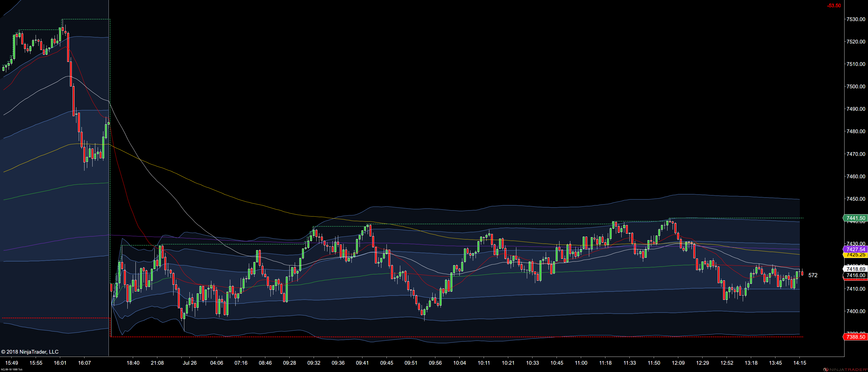This screenshot has width=868, height=372.
Task: Click the 10:21 time axis label
Action: (508, 363)
